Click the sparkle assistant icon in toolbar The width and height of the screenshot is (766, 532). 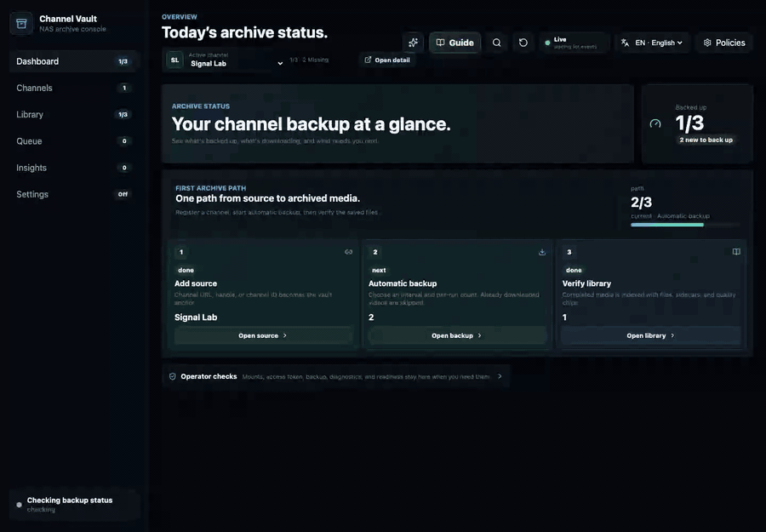coord(414,43)
